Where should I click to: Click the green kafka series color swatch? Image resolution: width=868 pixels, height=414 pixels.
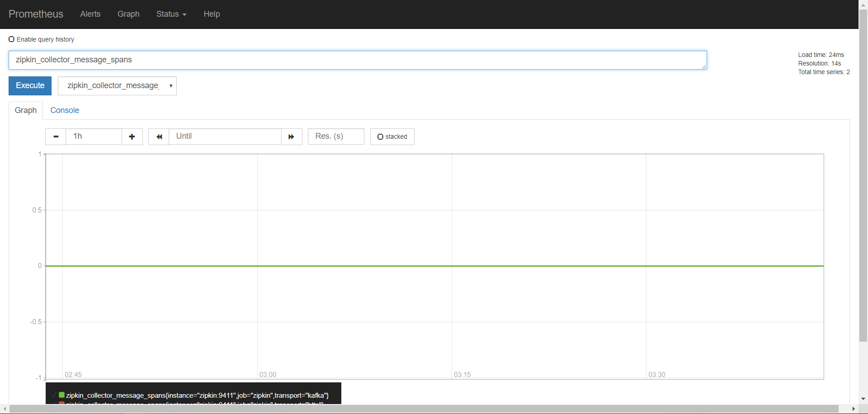click(x=61, y=395)
